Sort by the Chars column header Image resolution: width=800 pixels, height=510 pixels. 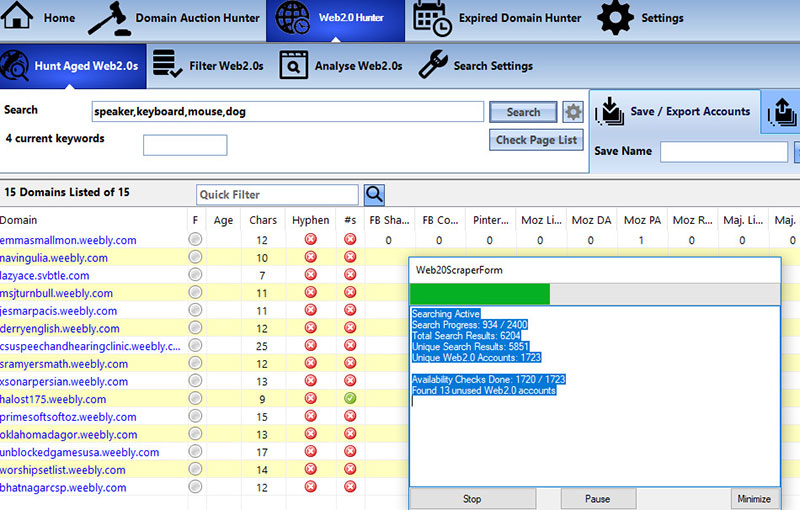tap(263, 220)
